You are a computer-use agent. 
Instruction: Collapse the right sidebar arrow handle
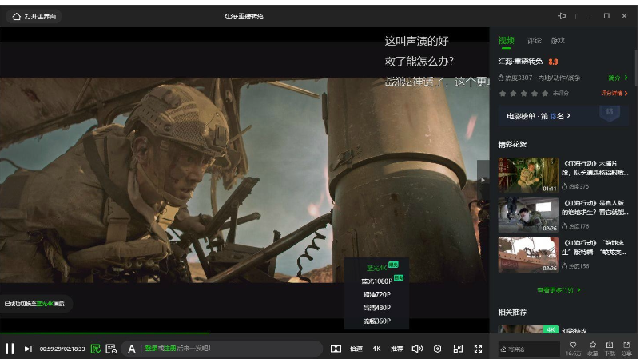[x=483, y=180]
